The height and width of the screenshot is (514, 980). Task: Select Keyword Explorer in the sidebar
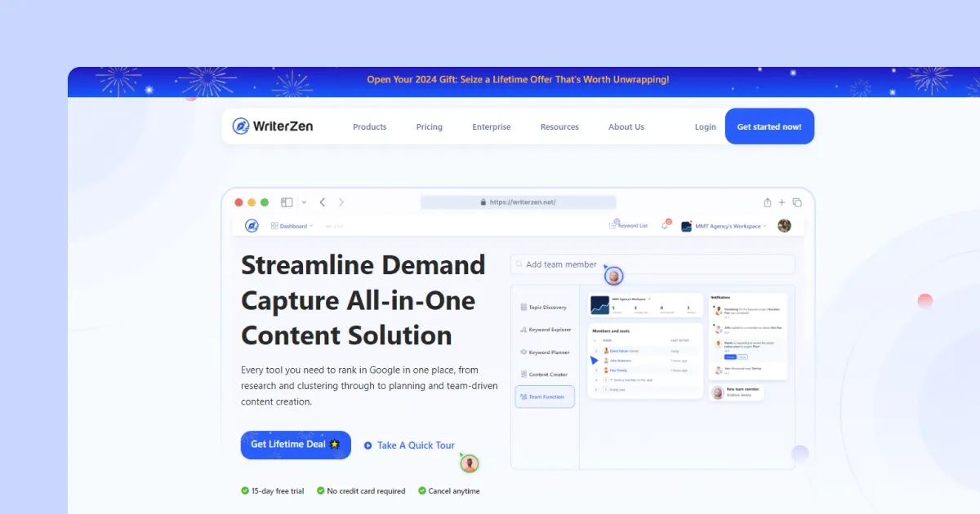tap(545, 330)
